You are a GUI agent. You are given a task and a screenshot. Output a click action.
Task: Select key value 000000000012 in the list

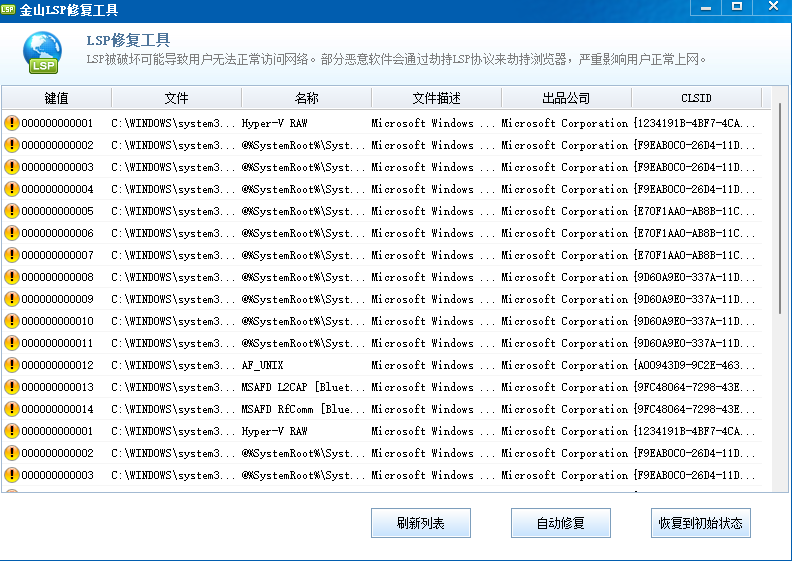(x=57, y=365)
